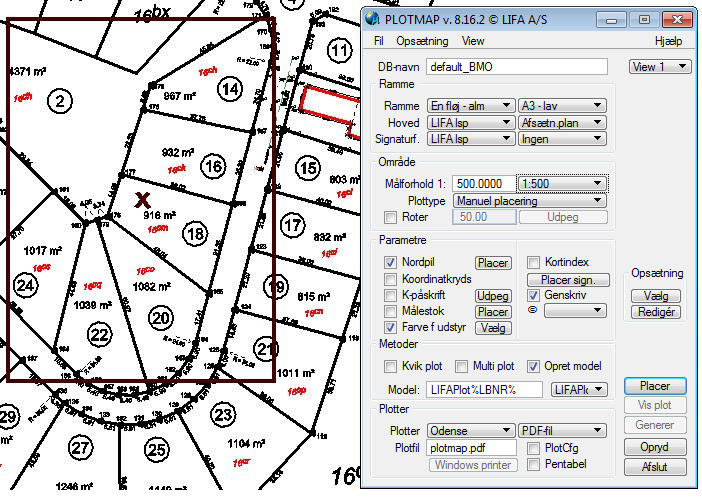Open the A3 - lav paper size dropdown
Viewport: 702px width, 500px height.
(562, 106)
